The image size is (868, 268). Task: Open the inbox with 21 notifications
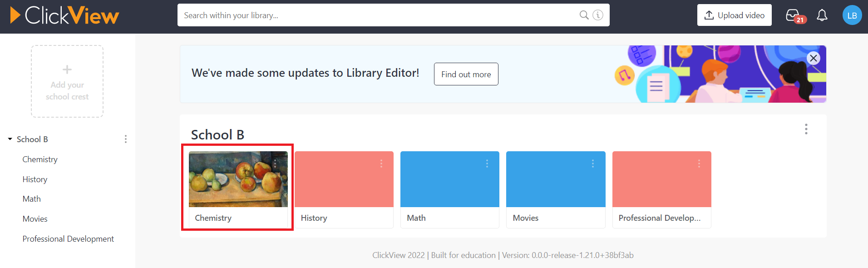[795, 16]
